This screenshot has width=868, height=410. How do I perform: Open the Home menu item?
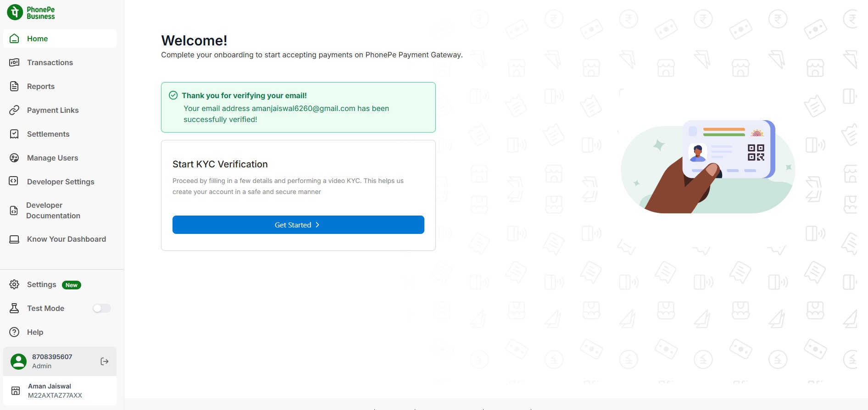click(60, 39)
